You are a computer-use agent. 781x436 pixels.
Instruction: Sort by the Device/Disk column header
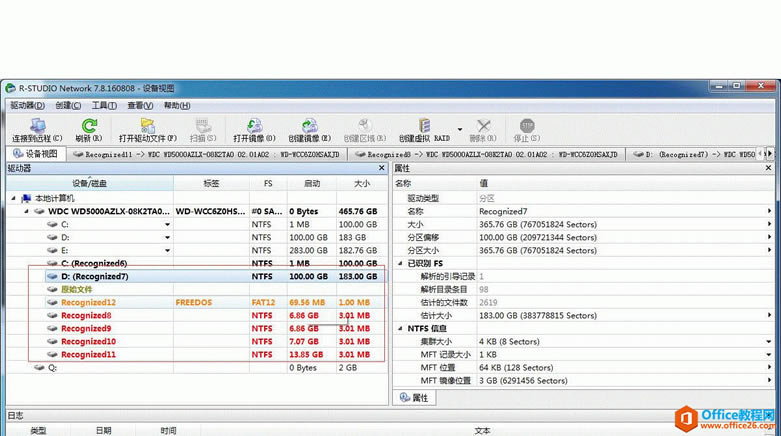(x=90, y=183)
